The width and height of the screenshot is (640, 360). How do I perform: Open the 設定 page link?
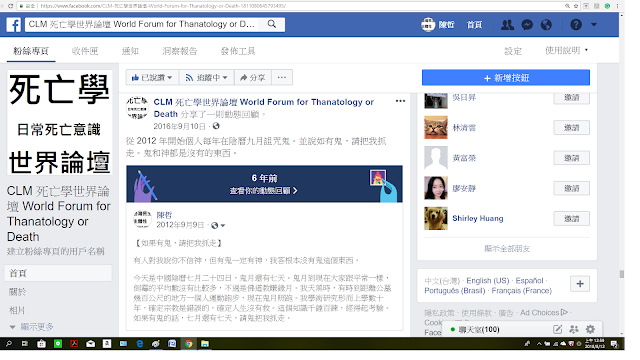click(513, 51)
